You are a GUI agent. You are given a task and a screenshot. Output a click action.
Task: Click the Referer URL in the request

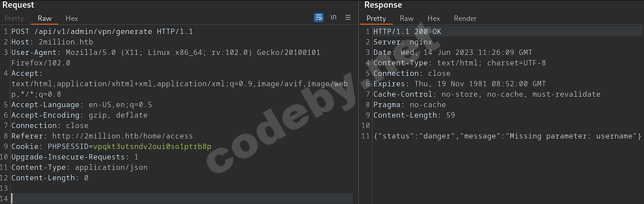pos(122,136)
